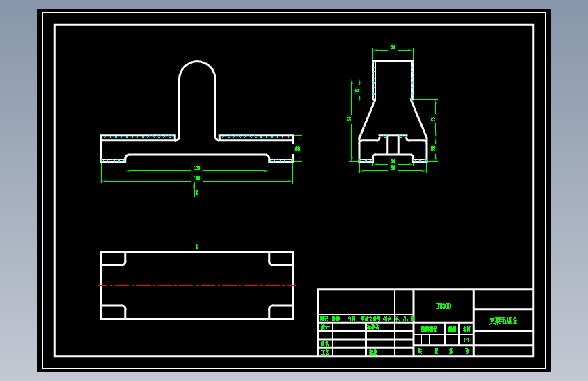Select the 120 dimension in front view
Viewport: 588px width, 381px height.
point(197,168)
